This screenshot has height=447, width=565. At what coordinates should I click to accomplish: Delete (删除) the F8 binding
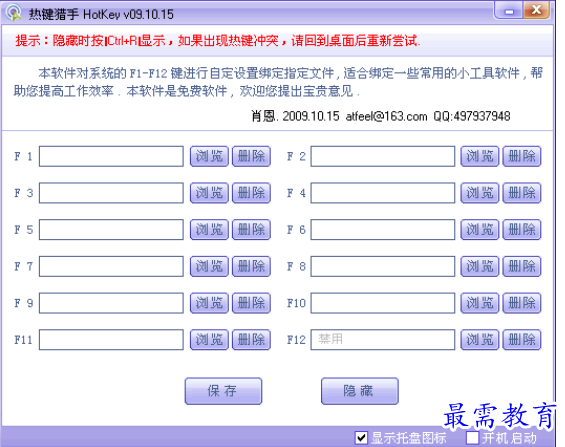pos(522,267)
